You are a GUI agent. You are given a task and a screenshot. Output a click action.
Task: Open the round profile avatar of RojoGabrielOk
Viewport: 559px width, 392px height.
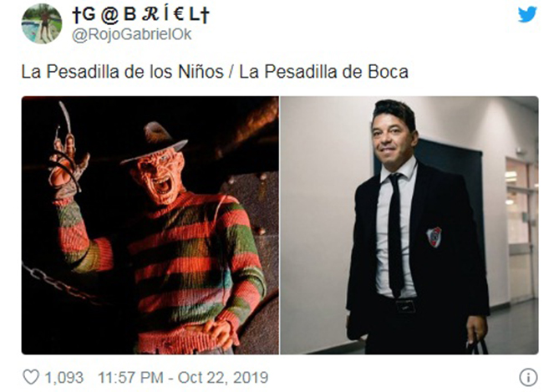(x=42, y=23)
